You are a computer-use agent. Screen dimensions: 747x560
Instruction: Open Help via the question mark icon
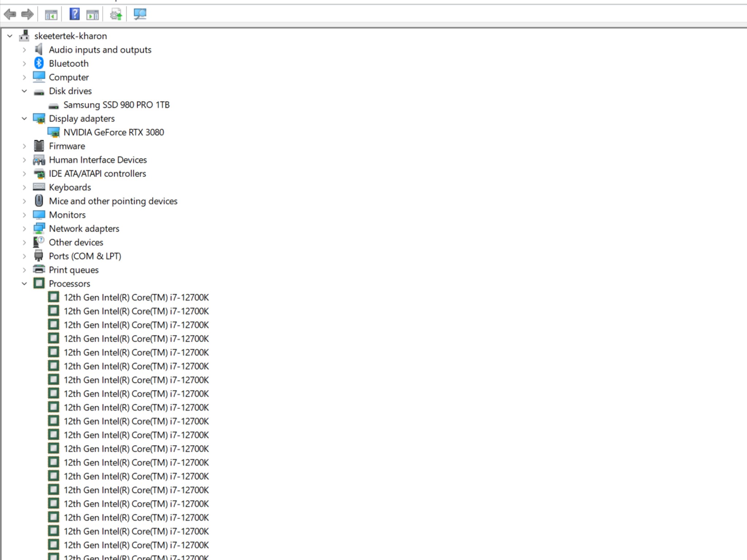pyautogui.click(x=74, y=14)
